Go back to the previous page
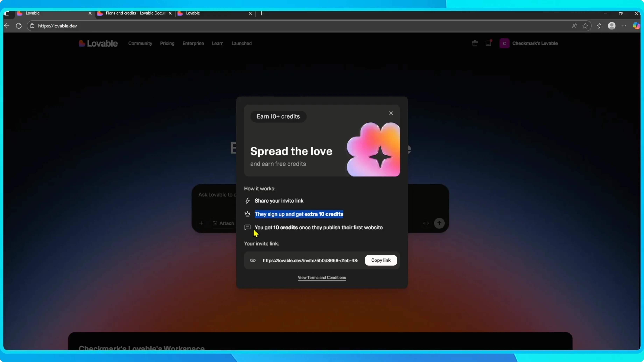The width and height of the screenshot is (644, 362). click(x=7, y=26)
